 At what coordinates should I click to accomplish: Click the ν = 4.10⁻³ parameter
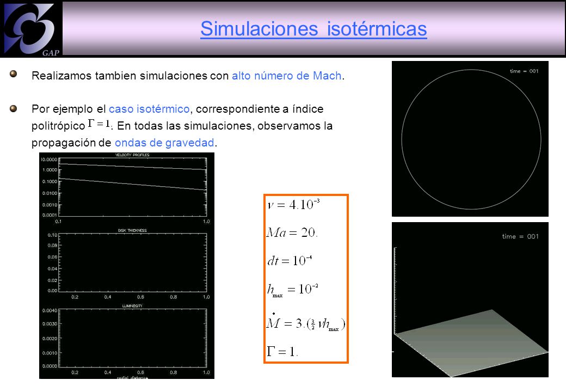[293, 205]
